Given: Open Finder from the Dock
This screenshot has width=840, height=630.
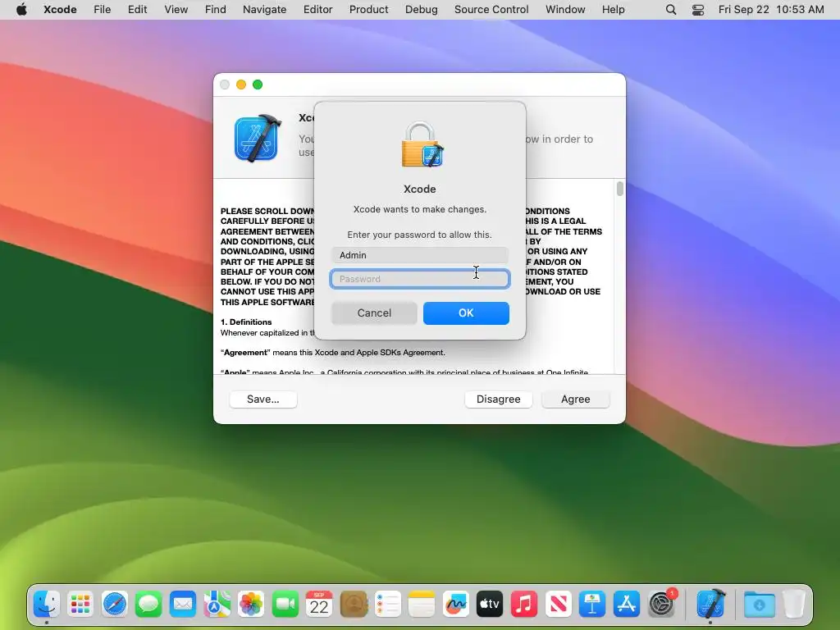Looking at the screenshot, I should pos(47,605).
